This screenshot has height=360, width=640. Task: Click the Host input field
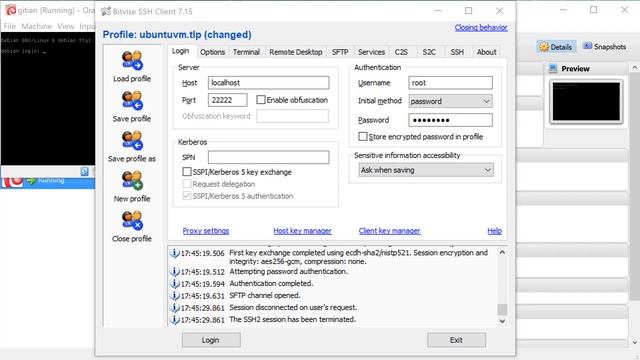click(x=268, y=82)
